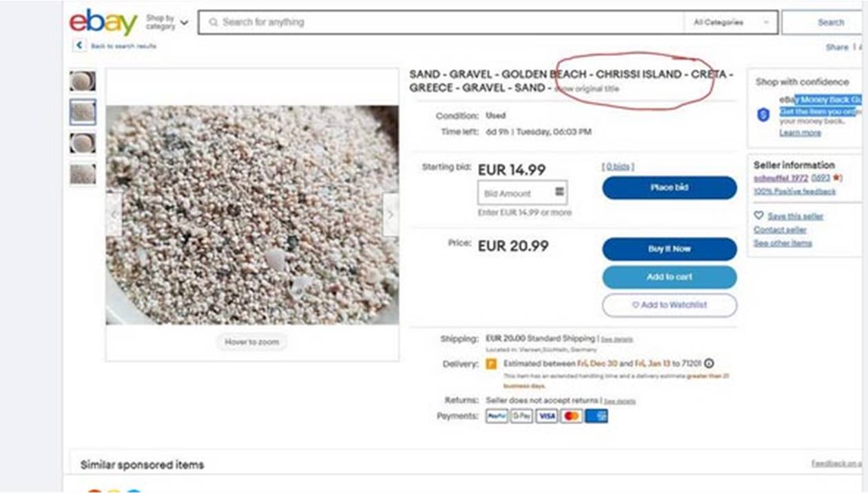Click the delivery estimate info icon

tap(709, 364)
